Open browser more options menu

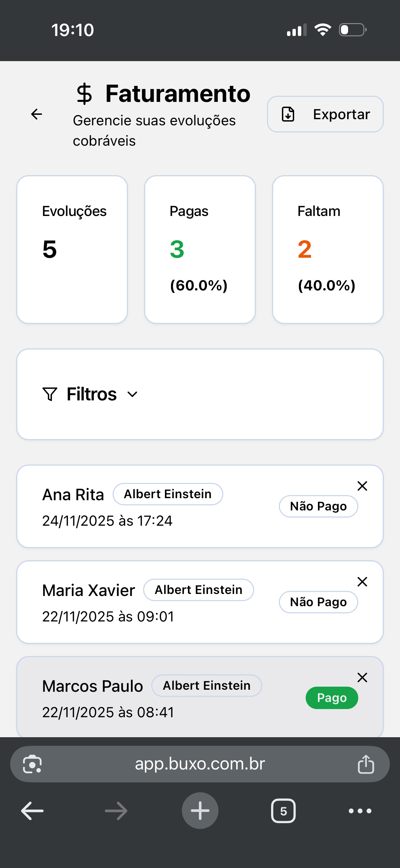[x=360, y=811]
